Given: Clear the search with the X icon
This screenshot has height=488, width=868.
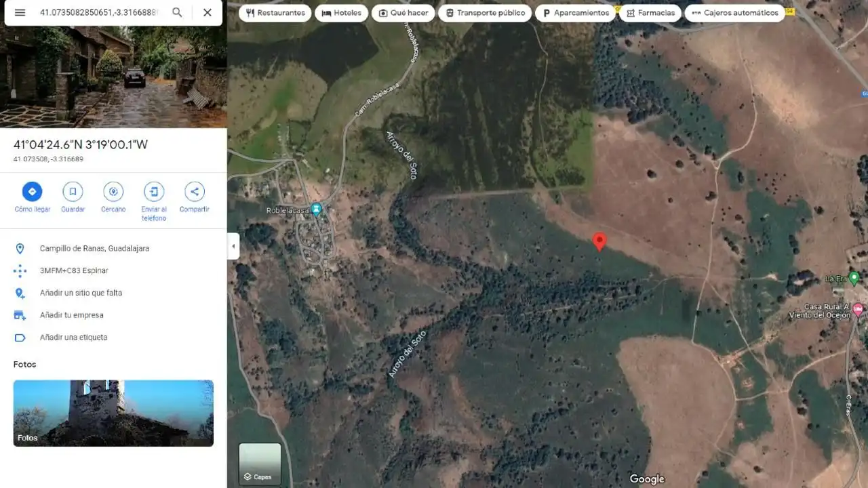Looking at the screenshot, I should [208, 12].
